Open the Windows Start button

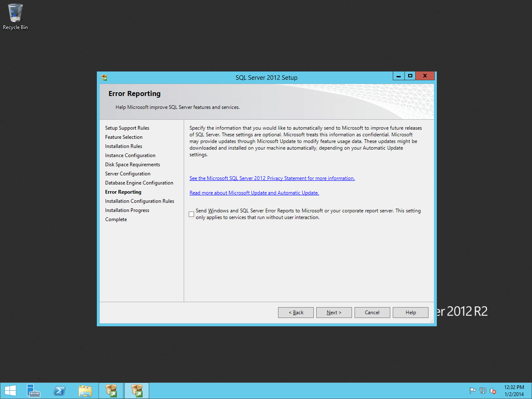tap(10, 391)
